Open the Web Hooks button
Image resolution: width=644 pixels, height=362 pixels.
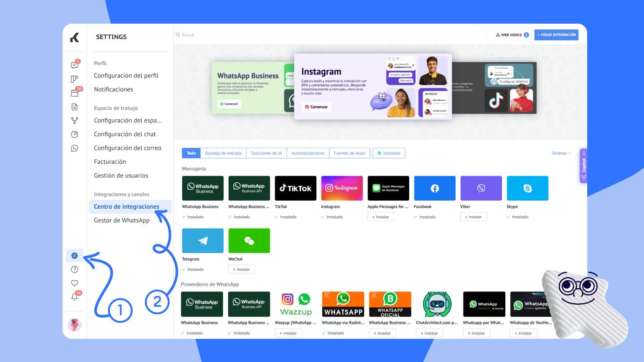[x=511, y=35]
